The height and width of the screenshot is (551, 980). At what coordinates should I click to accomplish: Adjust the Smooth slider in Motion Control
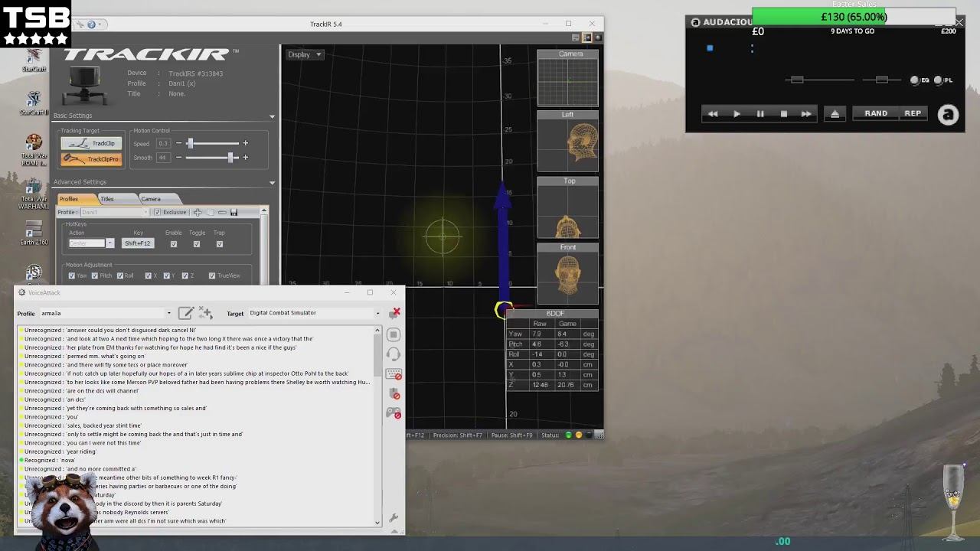212,158
